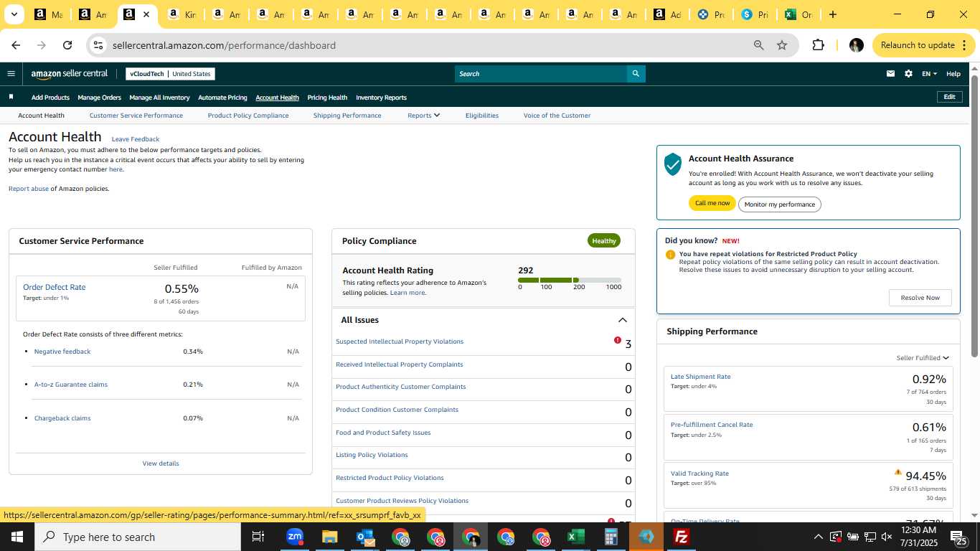Screen dimensions: 980x551
Task: Switch to Voice of the Customer tab
Action: tap(557, 116)
